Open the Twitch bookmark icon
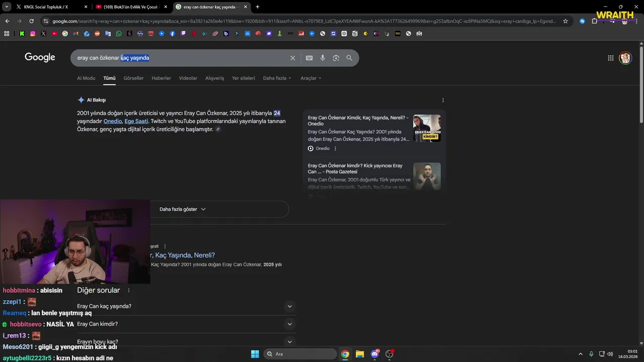The image size is (644, 362). click(x=183, y=34)
